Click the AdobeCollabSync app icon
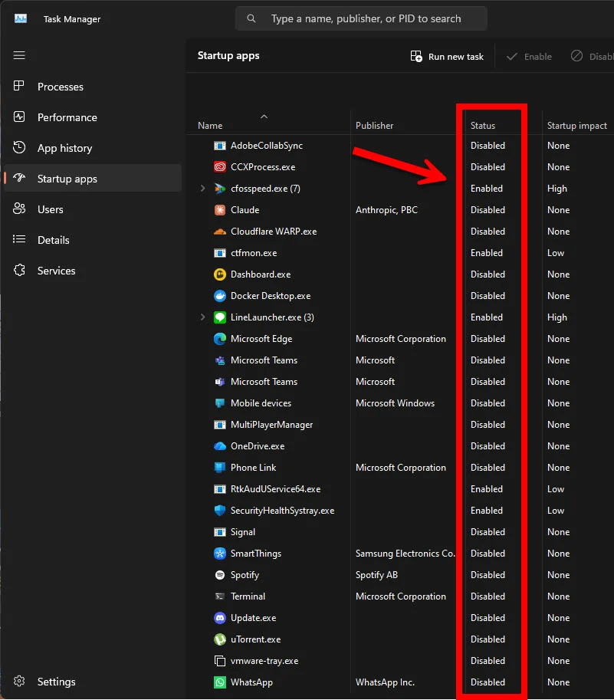Viewport: 614px width, 700px height. pos(220,146)
